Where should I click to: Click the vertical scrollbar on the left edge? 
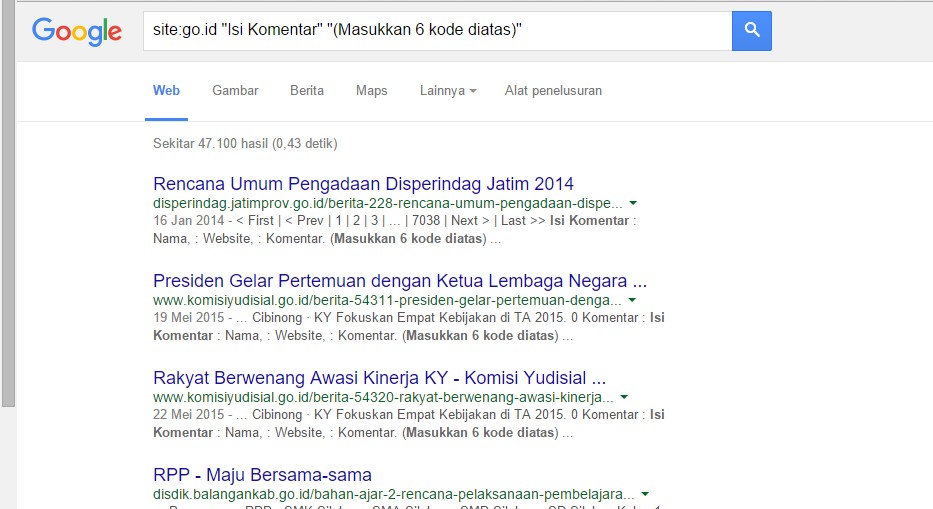[8, 202]
